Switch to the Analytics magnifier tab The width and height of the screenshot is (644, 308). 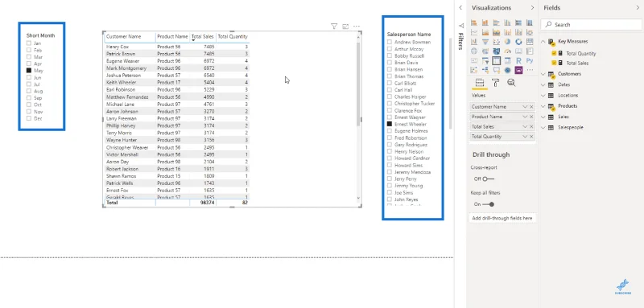511,83
